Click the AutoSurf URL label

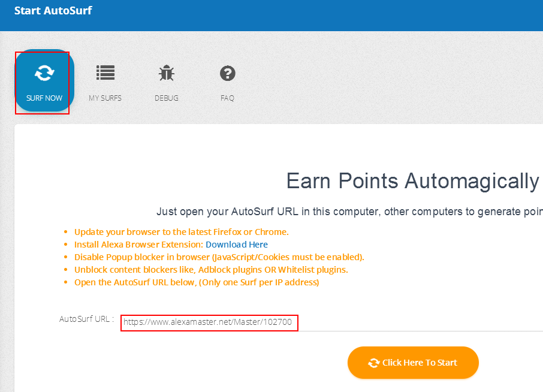pyautogui.click(x=86, y=319)
